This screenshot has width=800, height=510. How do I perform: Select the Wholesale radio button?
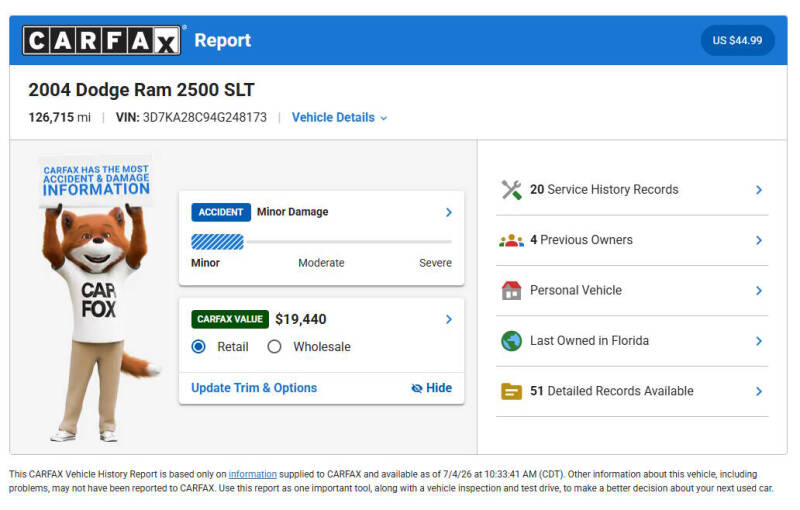pos(274,347)
